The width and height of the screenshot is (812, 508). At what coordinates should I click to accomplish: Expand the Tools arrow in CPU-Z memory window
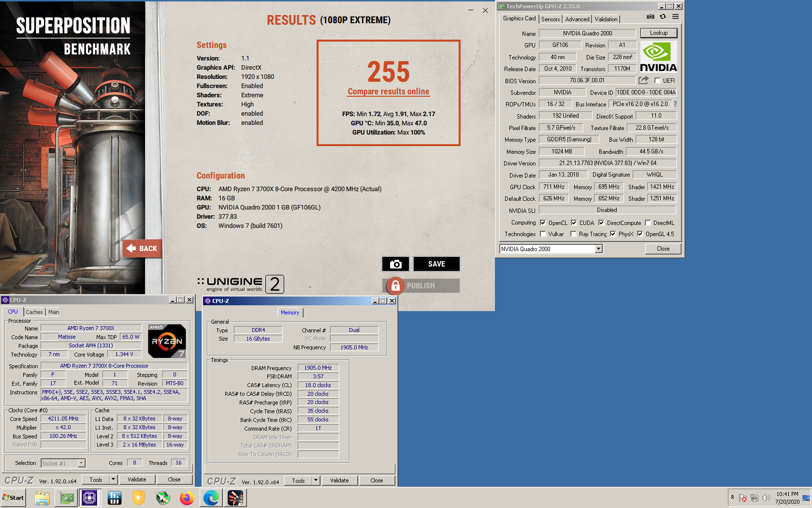(x=316, y=480)
